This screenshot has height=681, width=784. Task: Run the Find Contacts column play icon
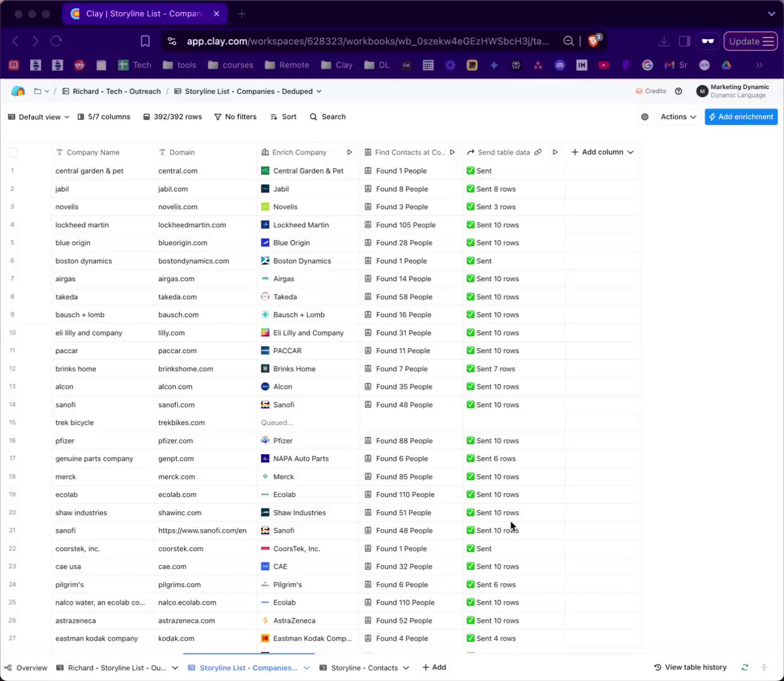click(453, 152)
